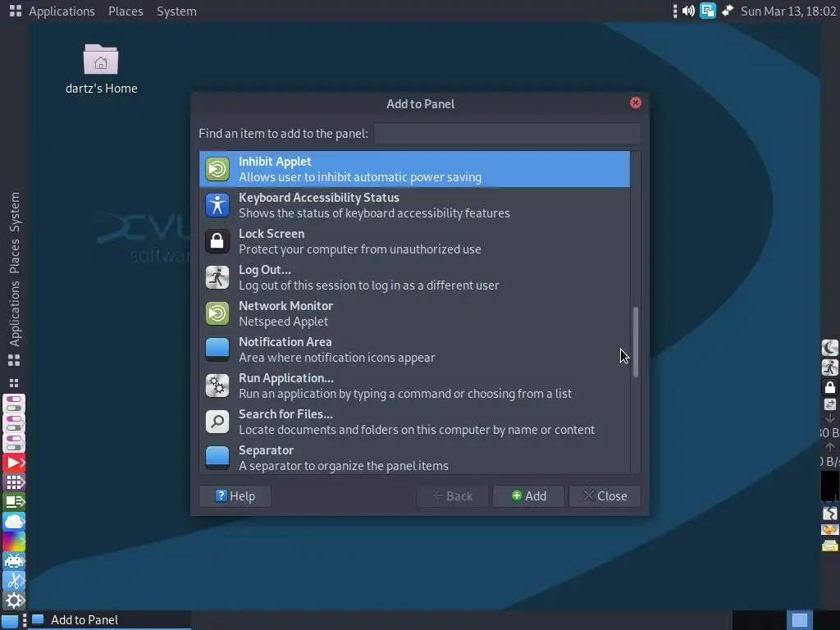The height and width of the screenshot is (630, 840).
Task: Open the purple grid category icon in left panel
Action: (x=14, y=482)
